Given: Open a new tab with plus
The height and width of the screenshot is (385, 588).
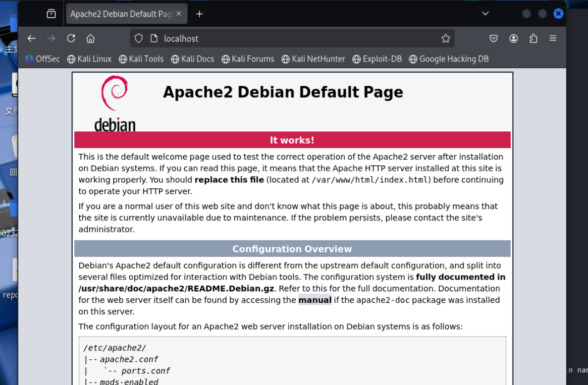Looking at the screenshot, I should tap(200, 14).
